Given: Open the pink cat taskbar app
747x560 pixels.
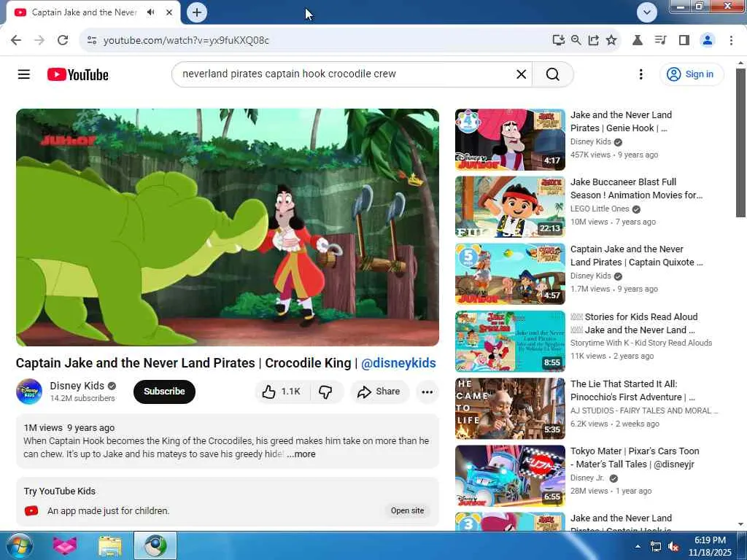Looking at the screenshot, I should coord(65,545).
